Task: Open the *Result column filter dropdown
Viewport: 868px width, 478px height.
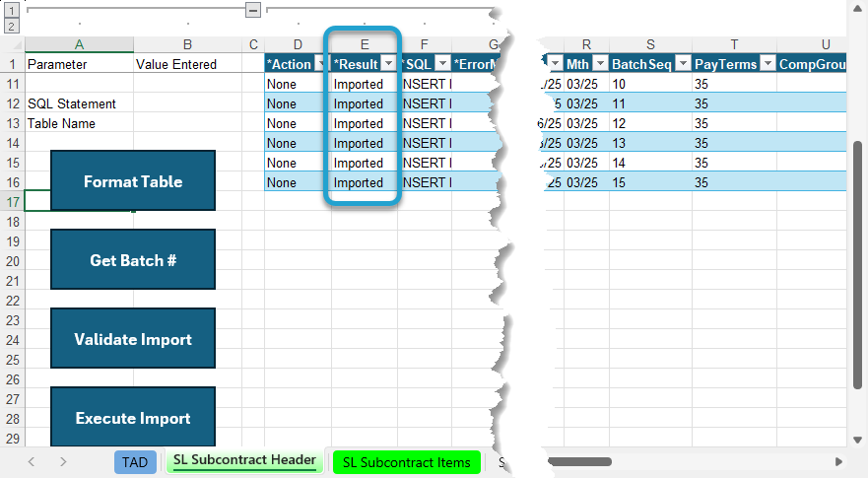Action: pyautogui.click(x=388, y=64)
